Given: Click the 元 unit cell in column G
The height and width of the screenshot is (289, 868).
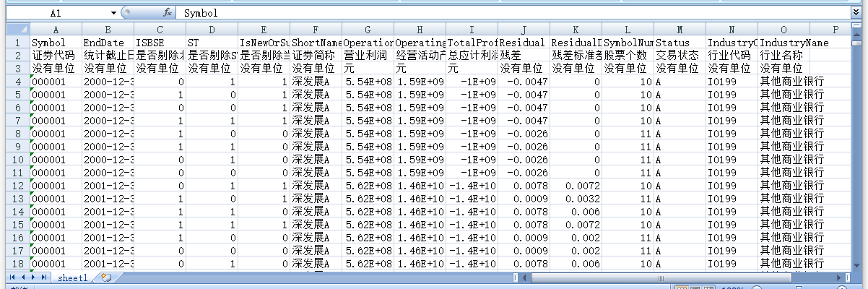Looking at the screenshot, I should (368, 68).
